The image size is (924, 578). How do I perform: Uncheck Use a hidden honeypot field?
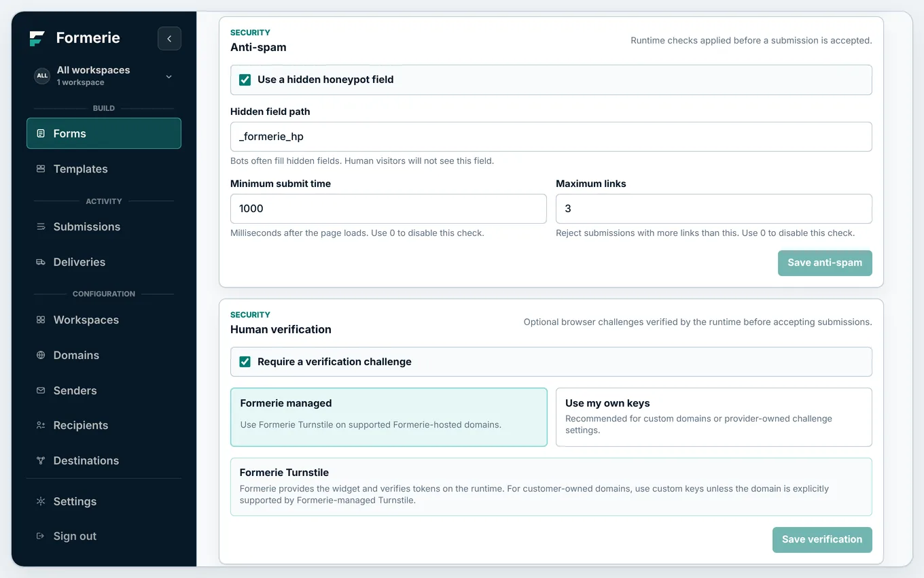click(245, 80)
